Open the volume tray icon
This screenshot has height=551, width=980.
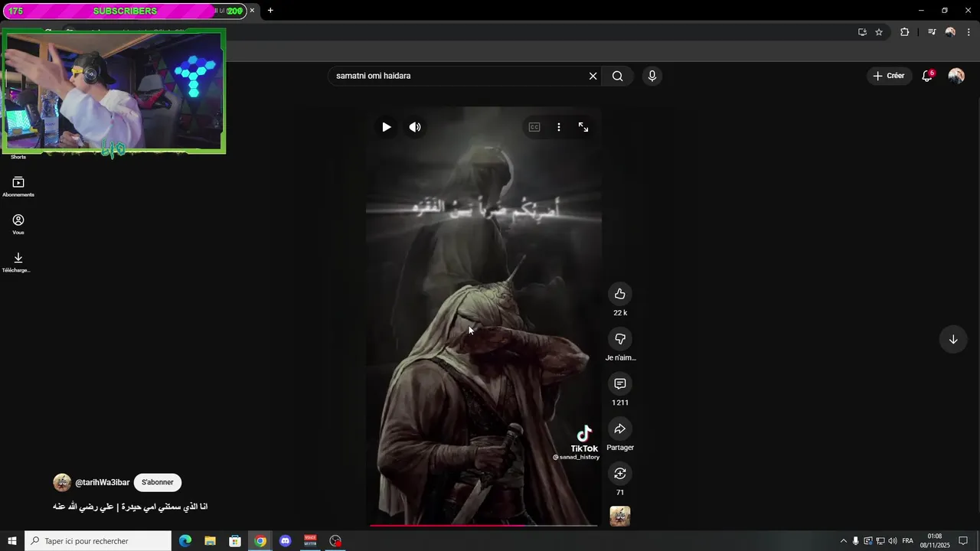893,541
